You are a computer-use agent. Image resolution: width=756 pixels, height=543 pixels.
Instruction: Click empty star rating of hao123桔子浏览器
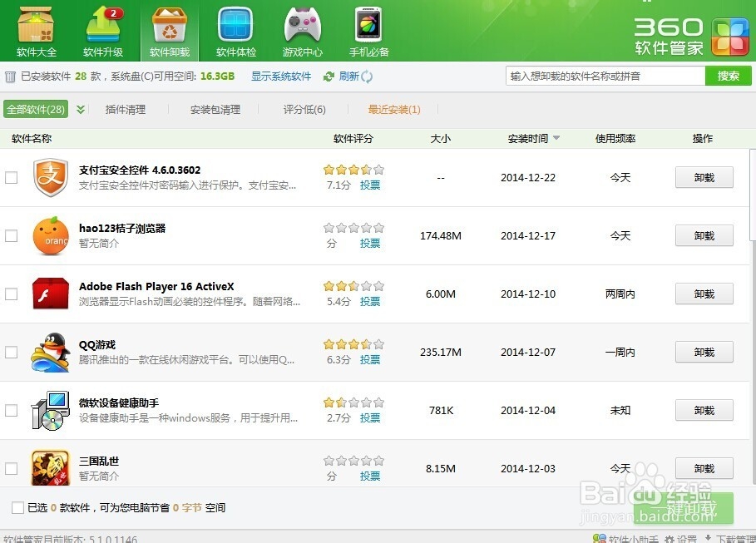[x=354, y=228]
